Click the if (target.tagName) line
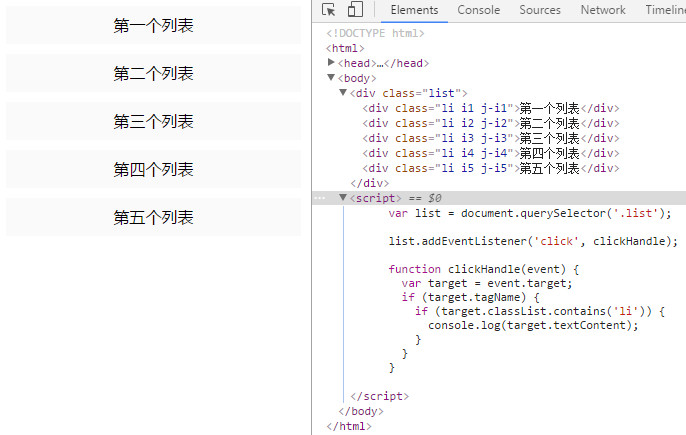The height and width of the screenshot is (435, 686). click(x=471, y=297)
